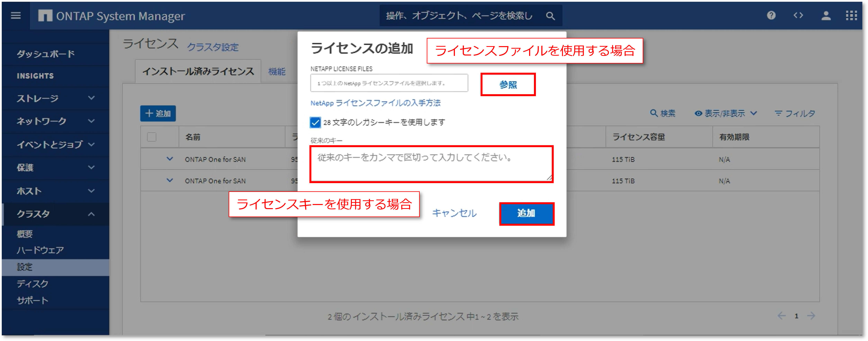Open the API log code brackets icon

[798, 15]
